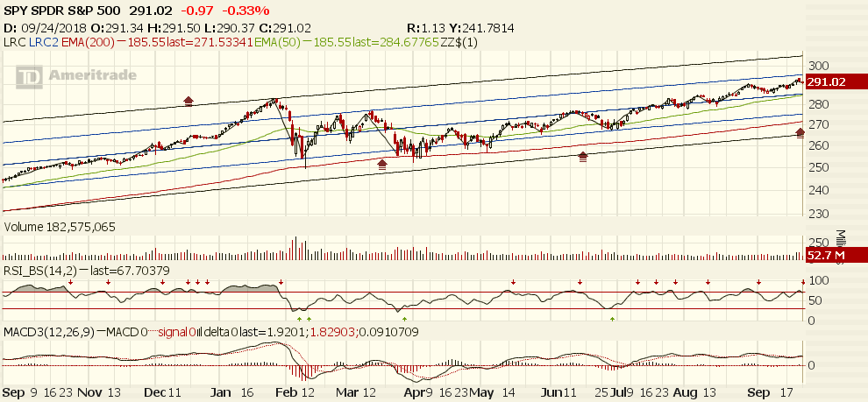Click the up-arrow marker below the June candles
Image resolution: width=868 pixels, height=402 pixels.
point(583,157)
